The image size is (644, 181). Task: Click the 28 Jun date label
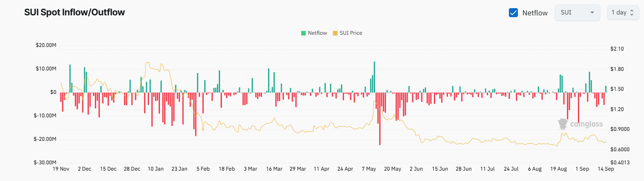coord(463,169)
